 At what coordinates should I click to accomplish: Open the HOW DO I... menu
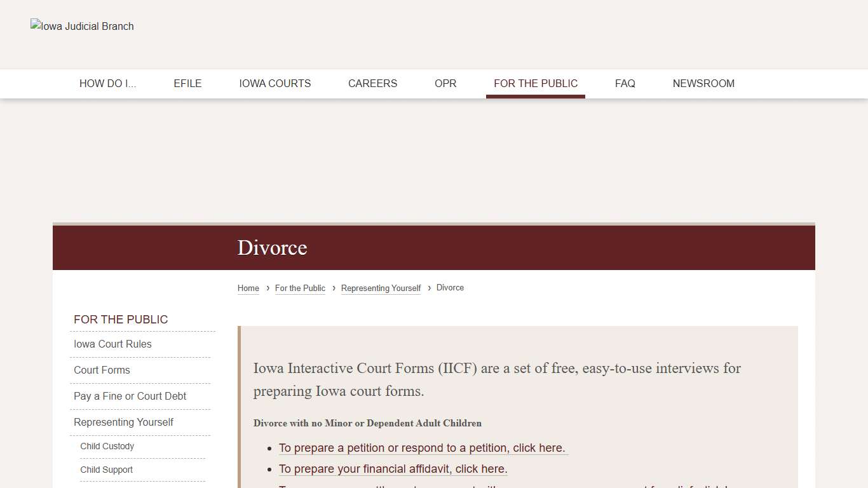coord(108,83)
